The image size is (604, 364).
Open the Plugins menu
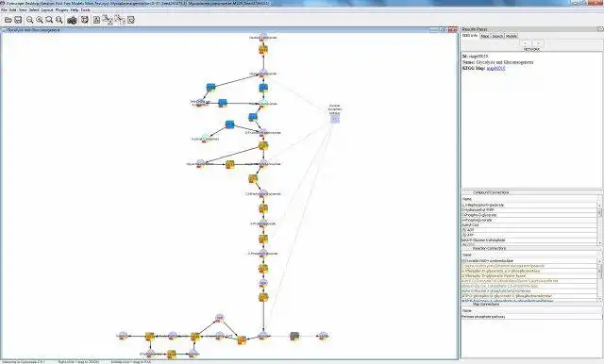coord(61,10)
